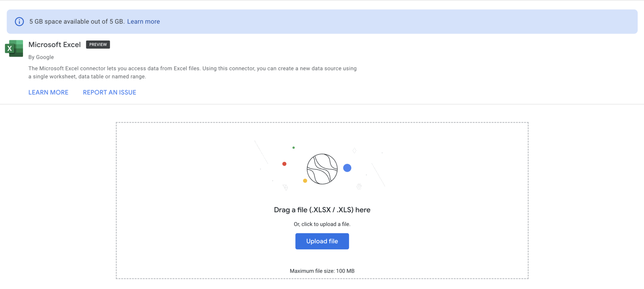Click the Microsoft Excel title text
This screenshot has height=289, width=644.
(x=55, y=45)
